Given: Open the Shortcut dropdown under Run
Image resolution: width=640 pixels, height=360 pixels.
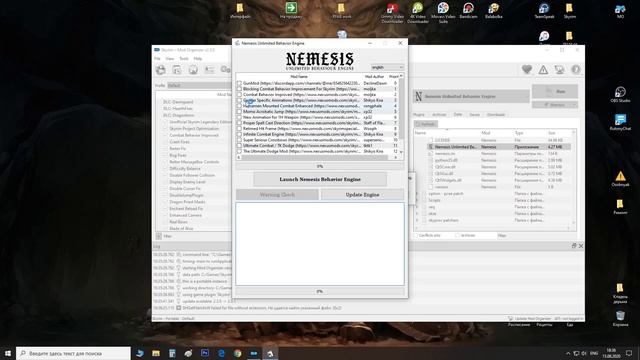Looking at the screenshot, I should (555, 105).
